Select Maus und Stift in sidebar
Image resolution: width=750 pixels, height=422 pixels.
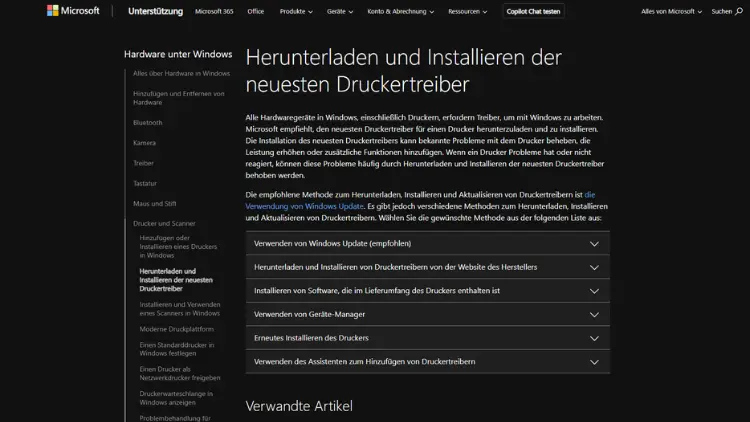click(x=154, y=203)
